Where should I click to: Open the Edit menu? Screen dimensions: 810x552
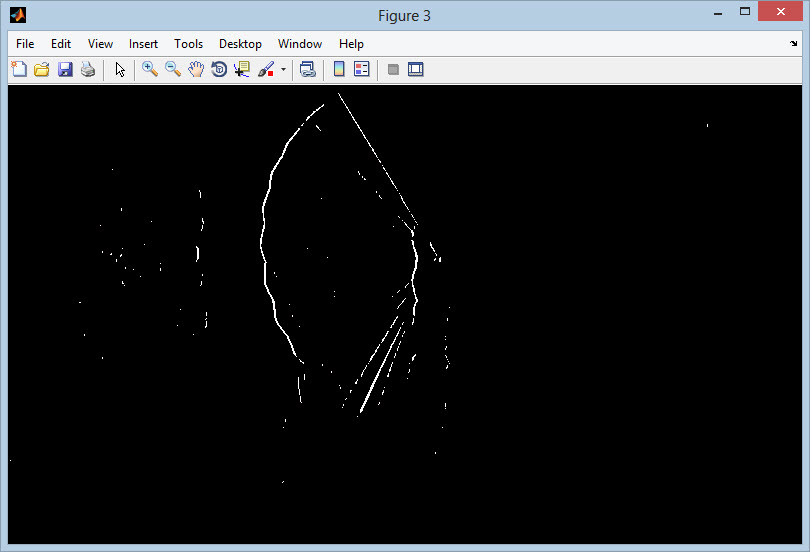click(61, 44)
